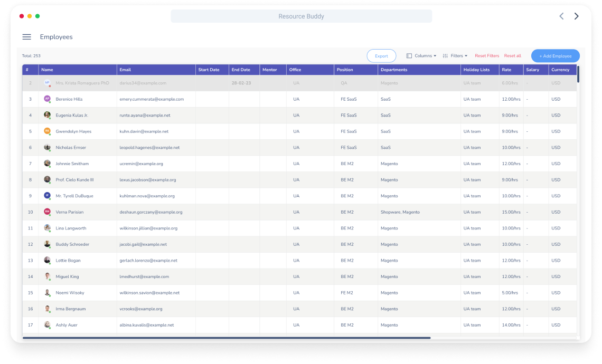Click the back arrow icon
The width and height of the screenshot is (602, 364).
(561, 16)
